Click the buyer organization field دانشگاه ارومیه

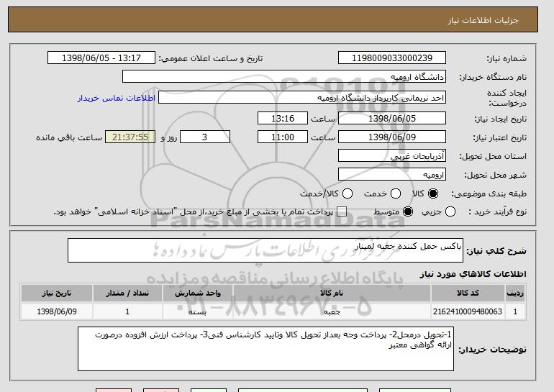coord(284,77)
